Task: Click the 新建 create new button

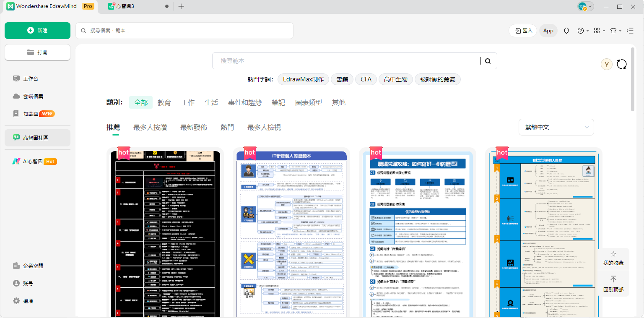Action: (x=37, y=30)
